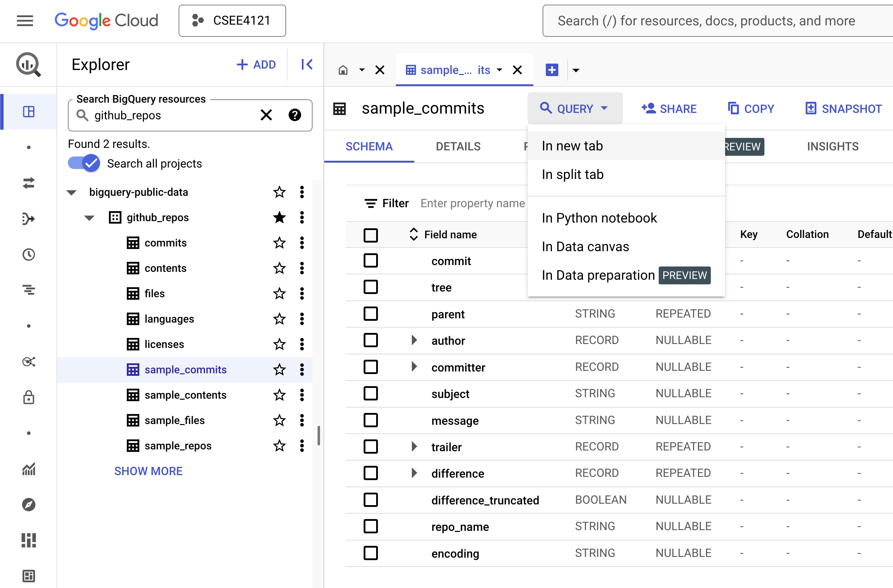
Task: Click the lock icon in the left sidebar
Action: coord(28,397)
